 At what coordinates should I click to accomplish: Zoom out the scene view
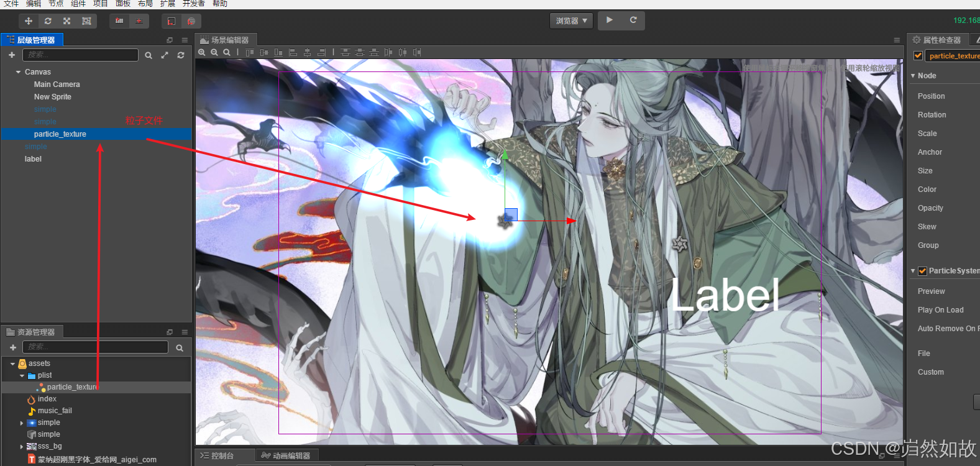pos(214,53)
